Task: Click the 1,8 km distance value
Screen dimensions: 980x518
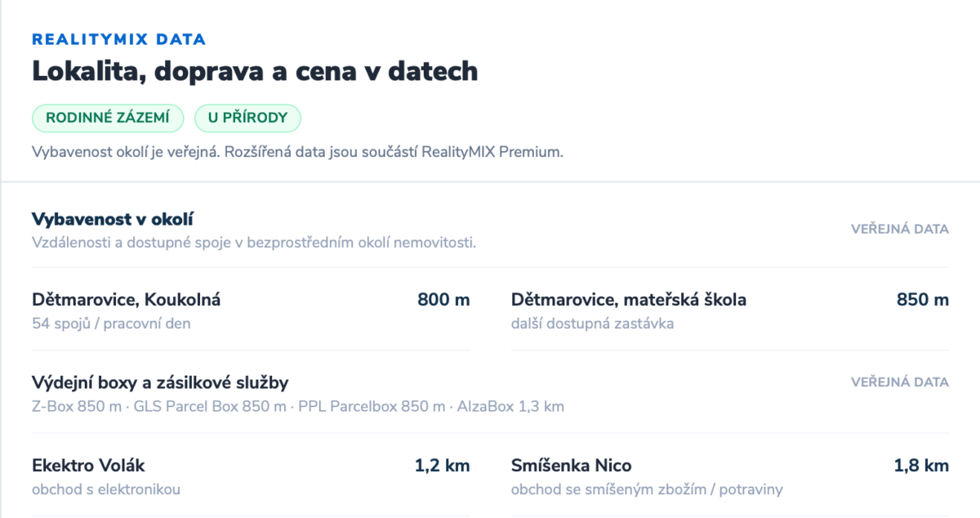Action: (922, 466)
